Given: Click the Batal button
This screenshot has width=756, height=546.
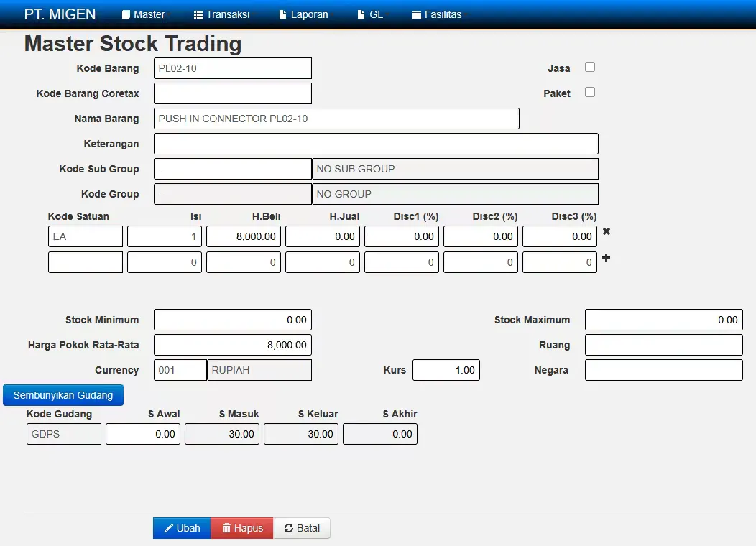Looking at the screenshot, I should [x=302, y=528].
